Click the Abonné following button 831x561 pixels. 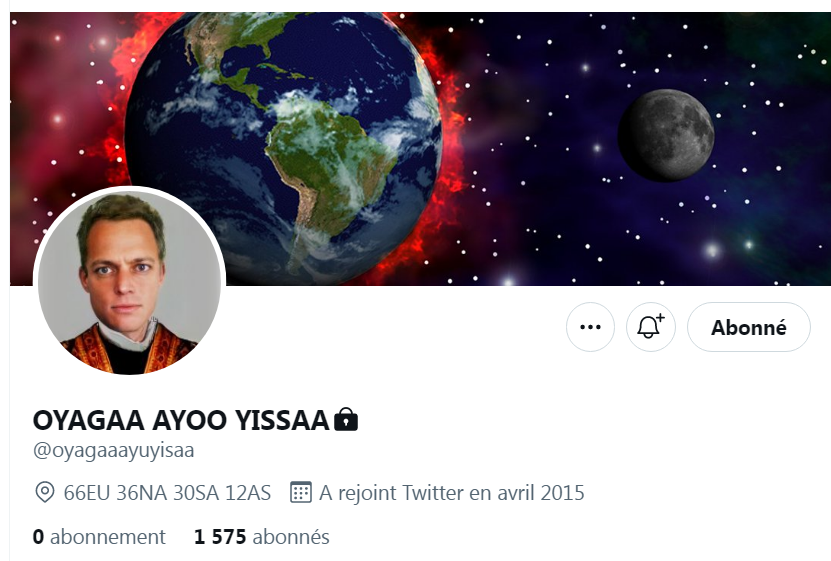coord(749,327)
